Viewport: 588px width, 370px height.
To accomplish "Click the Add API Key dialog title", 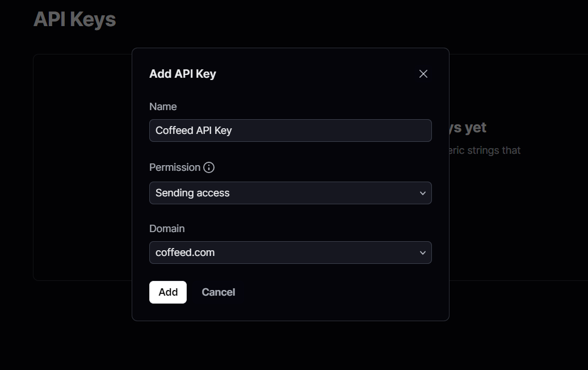I will (183, 74).
